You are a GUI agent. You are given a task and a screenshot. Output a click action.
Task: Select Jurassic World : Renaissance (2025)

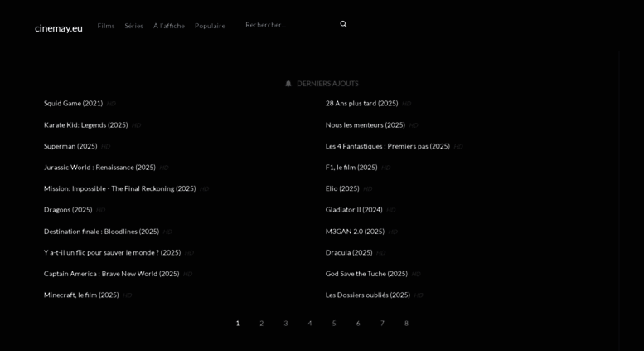99,168
